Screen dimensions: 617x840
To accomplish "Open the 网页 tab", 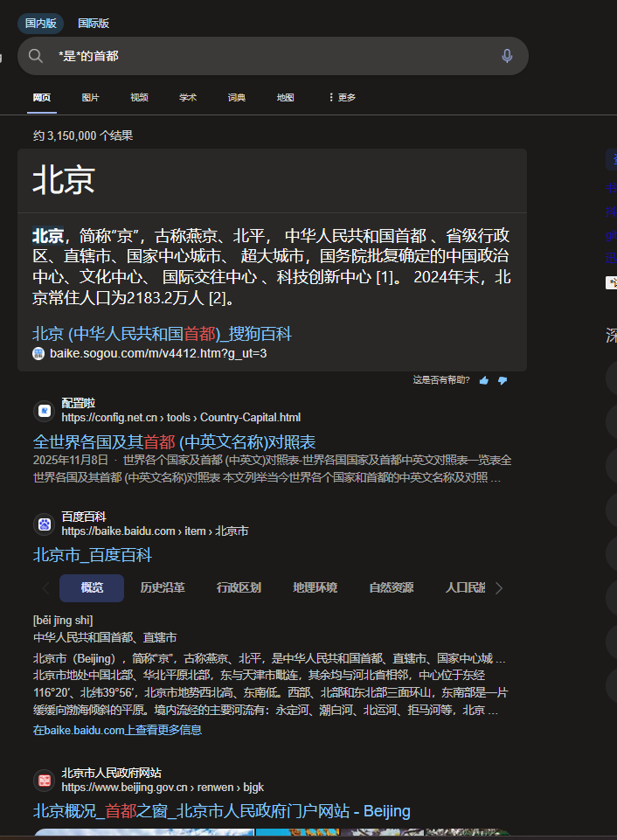I will point(42,98).
